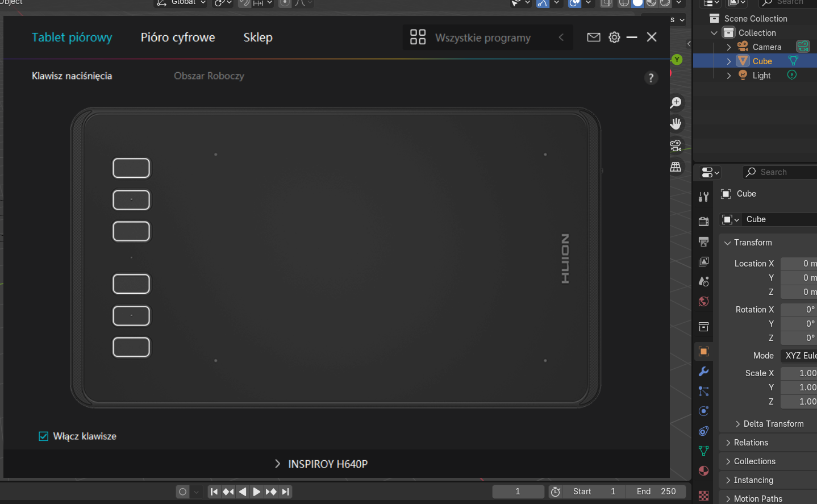Open the Physics properties tab
Screen dimensions: 817x504
pos(703,411)
